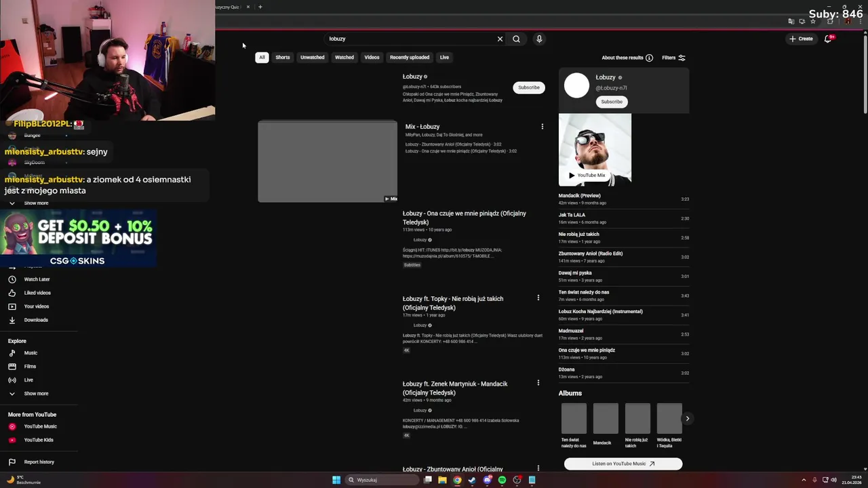The width and height of the screenshot is (868, 488).
Task: Click the Create button
Action: point(801,39)
